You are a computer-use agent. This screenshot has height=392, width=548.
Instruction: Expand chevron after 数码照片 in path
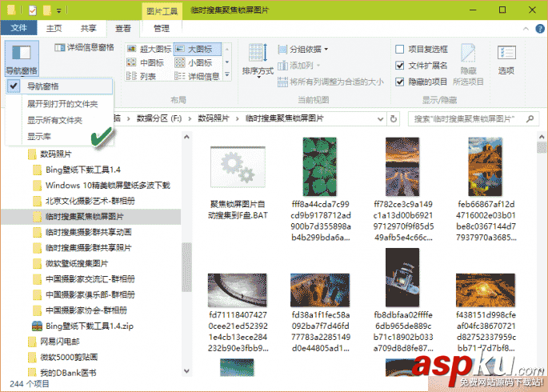(x=238, y=118)
